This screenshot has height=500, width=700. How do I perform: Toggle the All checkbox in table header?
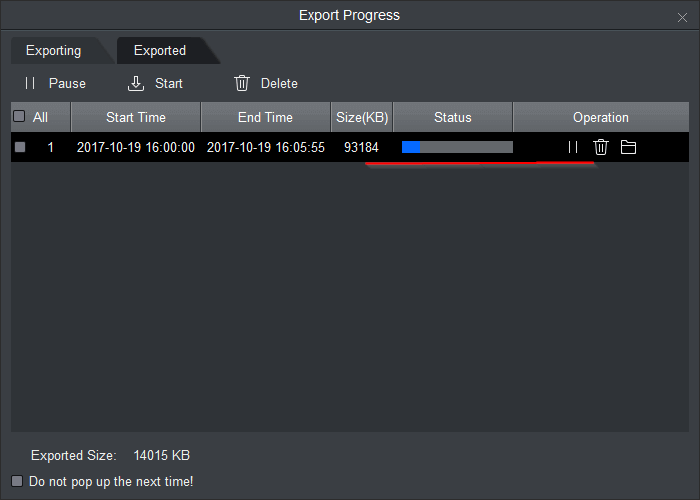(19, 117)
